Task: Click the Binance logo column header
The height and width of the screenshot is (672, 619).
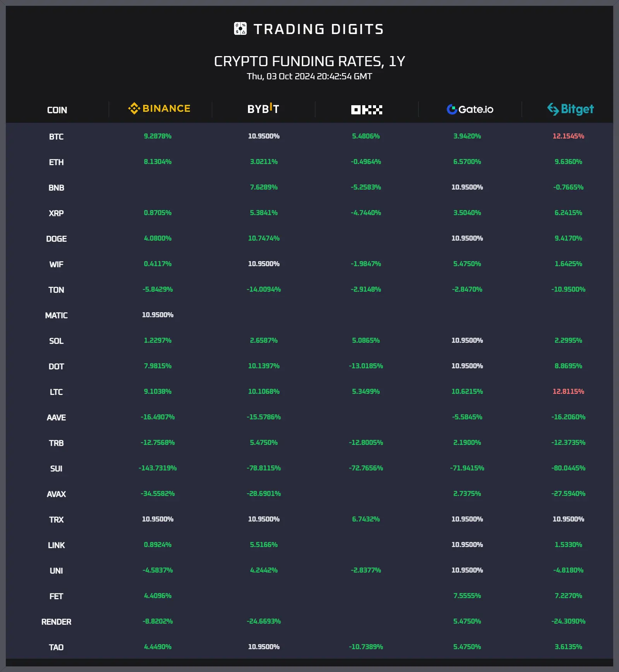Action: tap(159, 109)
